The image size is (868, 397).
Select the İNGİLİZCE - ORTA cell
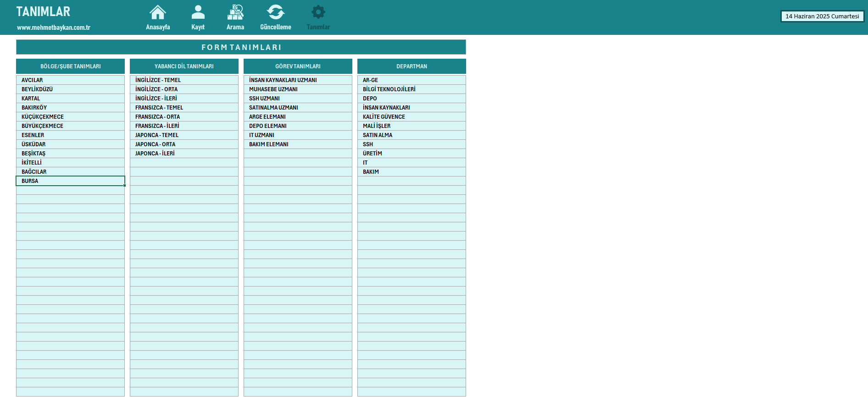184,89
